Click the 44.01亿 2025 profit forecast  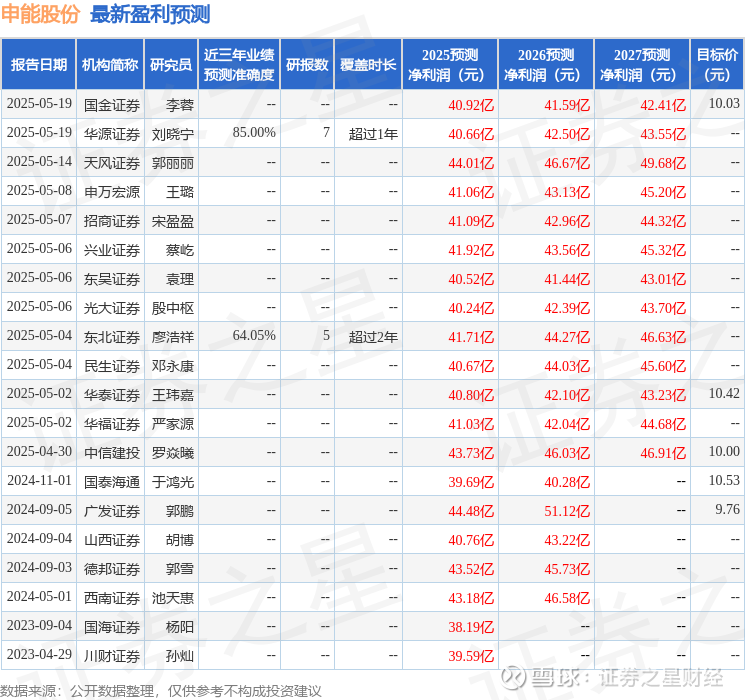(x=471, y=163)
